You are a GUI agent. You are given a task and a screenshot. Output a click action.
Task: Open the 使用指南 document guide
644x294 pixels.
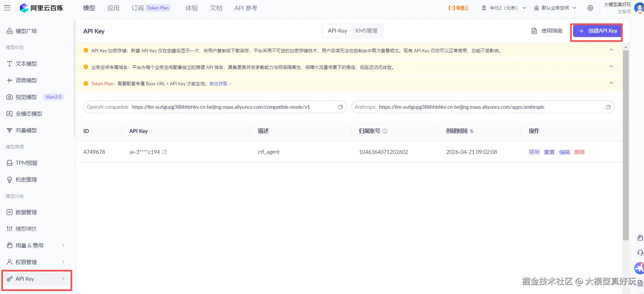[x=547, y=31]
